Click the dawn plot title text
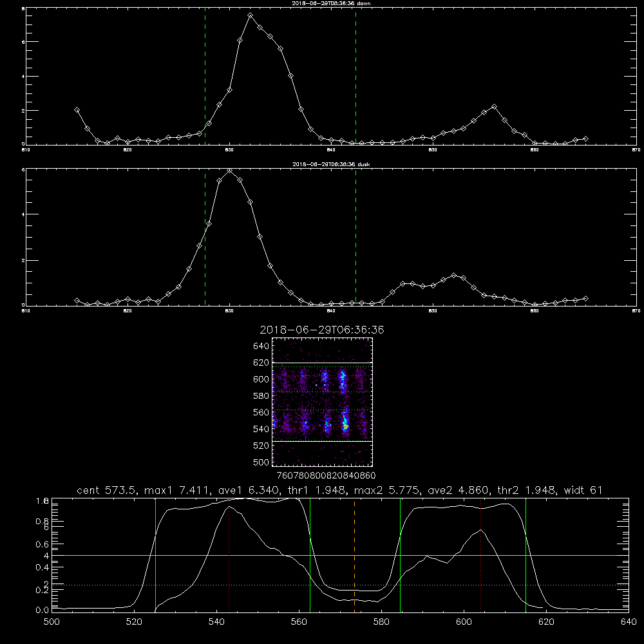Screen dimensions: 644x644 click(332, 3)
